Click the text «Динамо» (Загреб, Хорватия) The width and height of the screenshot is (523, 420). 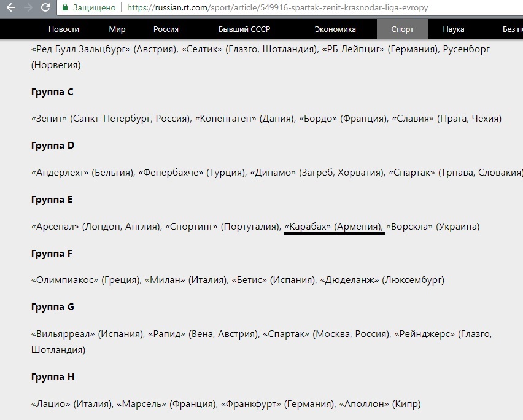pos(316,173)
